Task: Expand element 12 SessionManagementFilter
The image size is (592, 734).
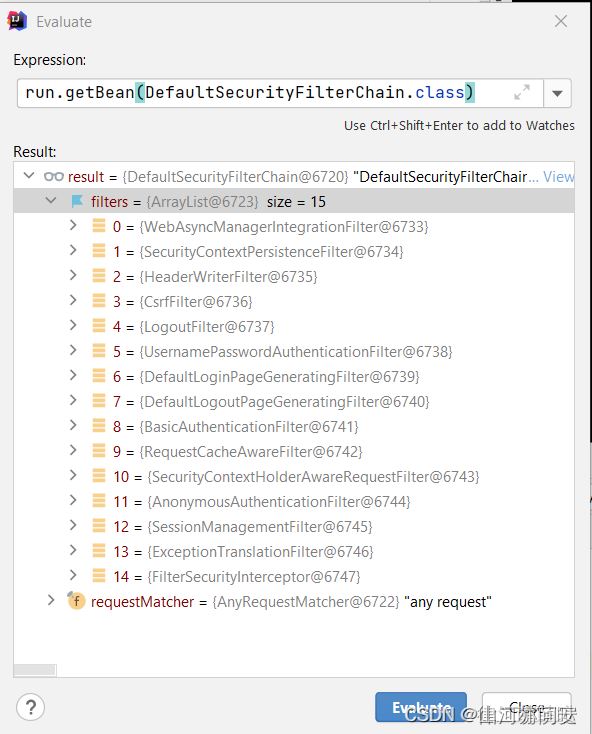Action: tap(73, 525)
